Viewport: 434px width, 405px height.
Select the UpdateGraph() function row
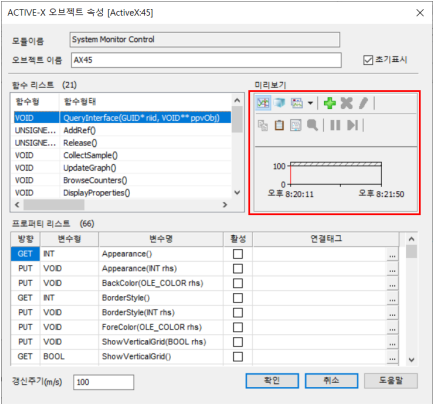[122, 168]
